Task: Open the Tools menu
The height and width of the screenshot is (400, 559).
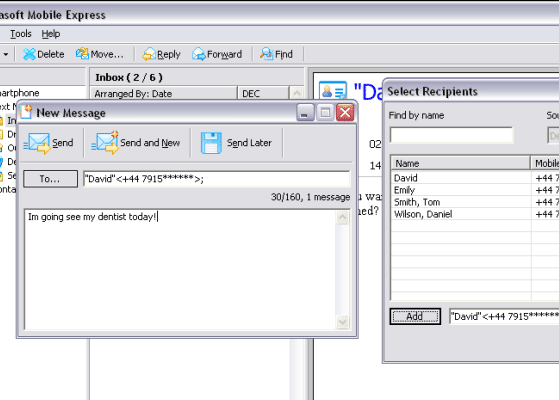Action: click(21, 34)
